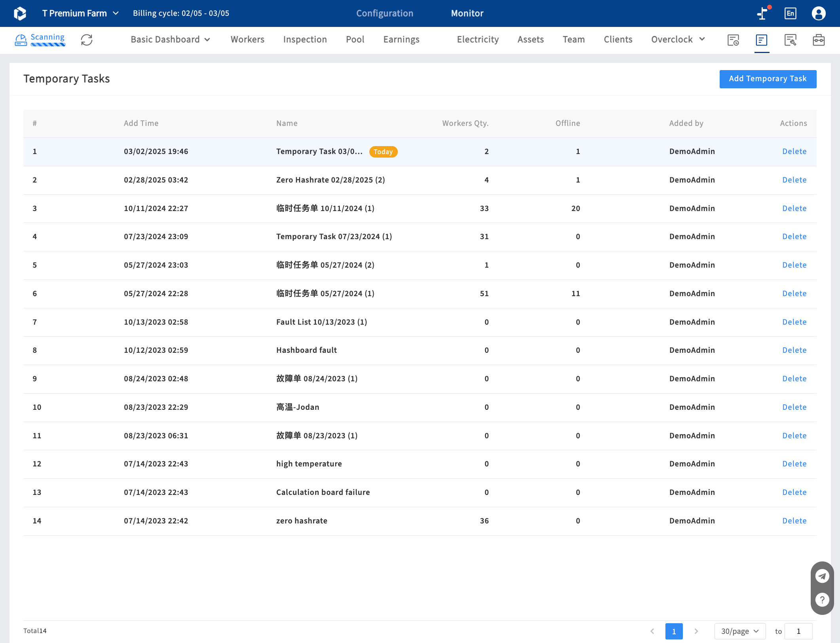Refresh data with the circular arrows icon

[87, 40]
